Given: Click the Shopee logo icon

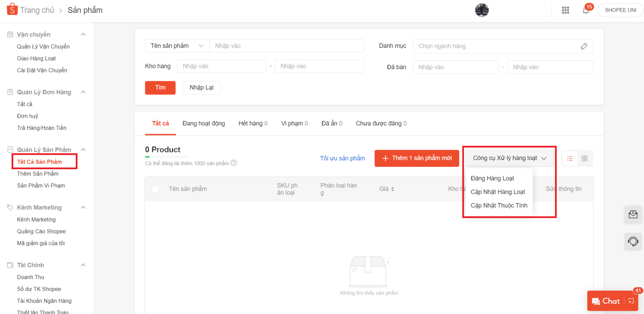Looking at the screenshot, I should (x=12, y=9).
